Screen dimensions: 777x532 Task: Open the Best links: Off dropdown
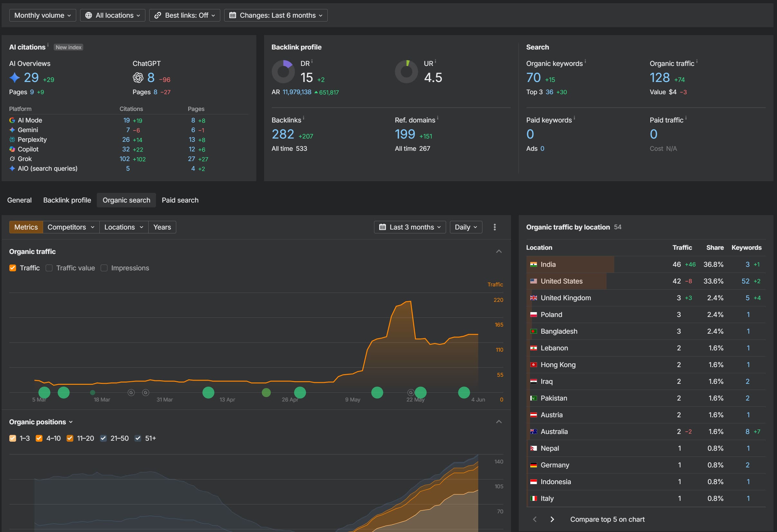click(x=185, y=15)
